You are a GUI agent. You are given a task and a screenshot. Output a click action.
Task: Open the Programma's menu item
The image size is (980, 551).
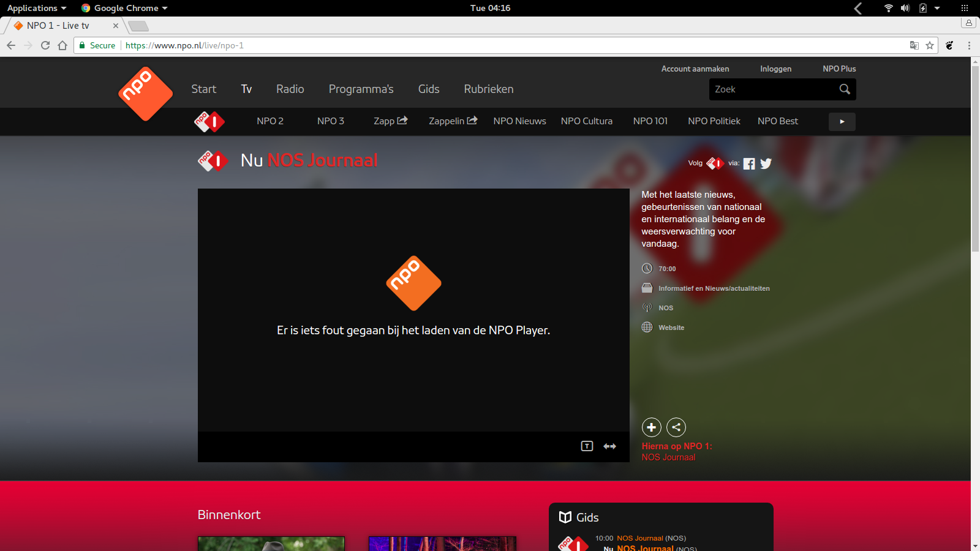(361, 89)
